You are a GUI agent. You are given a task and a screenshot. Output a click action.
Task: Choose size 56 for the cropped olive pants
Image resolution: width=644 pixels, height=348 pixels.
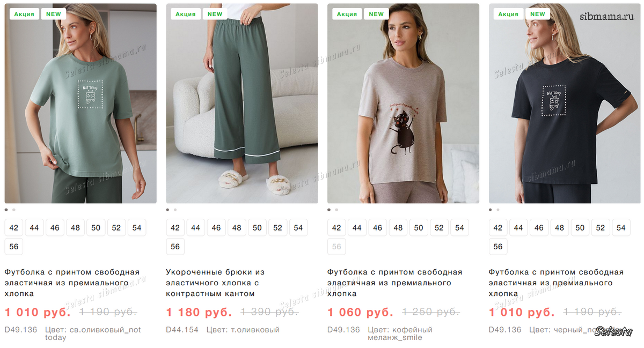tap(175, 247)
